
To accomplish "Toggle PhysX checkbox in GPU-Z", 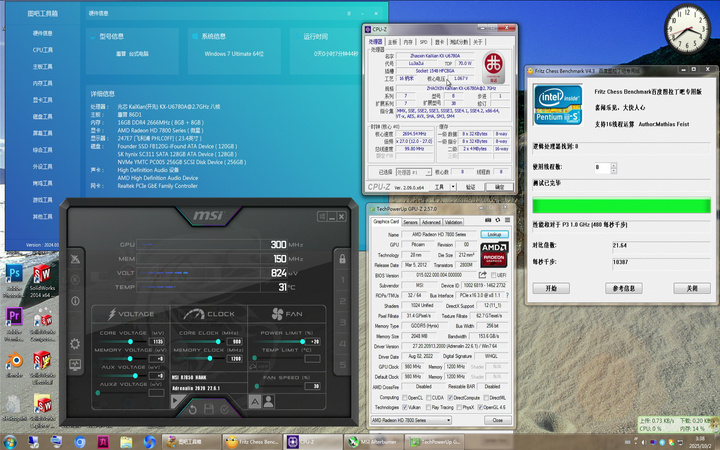I will pyautogui.click(x=459, y=407).
